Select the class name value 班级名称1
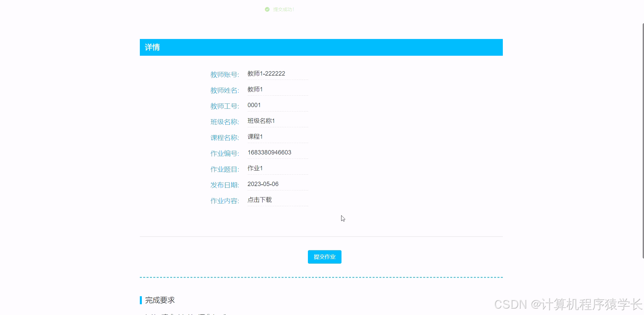This screenshot has height=315, width=644. point(261,121)
